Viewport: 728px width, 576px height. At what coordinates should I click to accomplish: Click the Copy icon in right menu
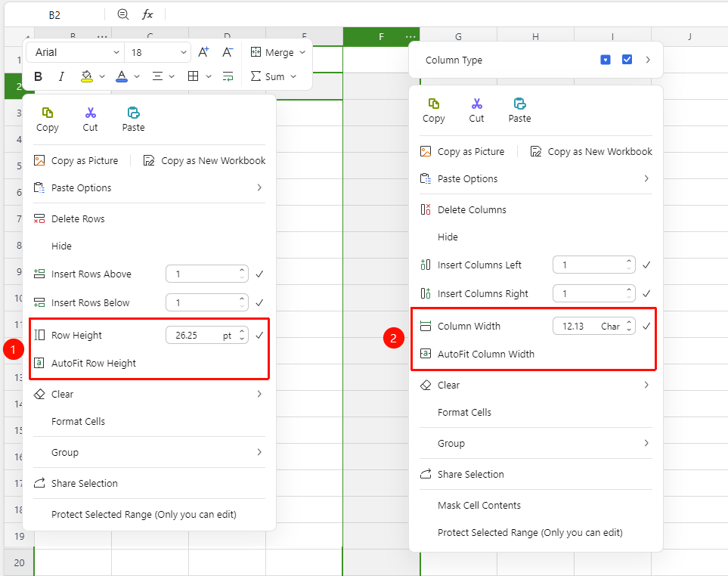pos(434,104)
